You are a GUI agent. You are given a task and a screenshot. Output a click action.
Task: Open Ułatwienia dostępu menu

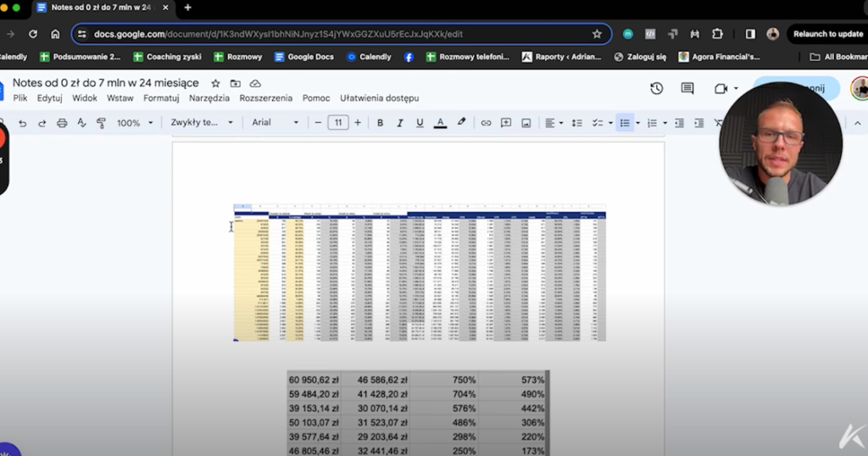tap(379, 98)
